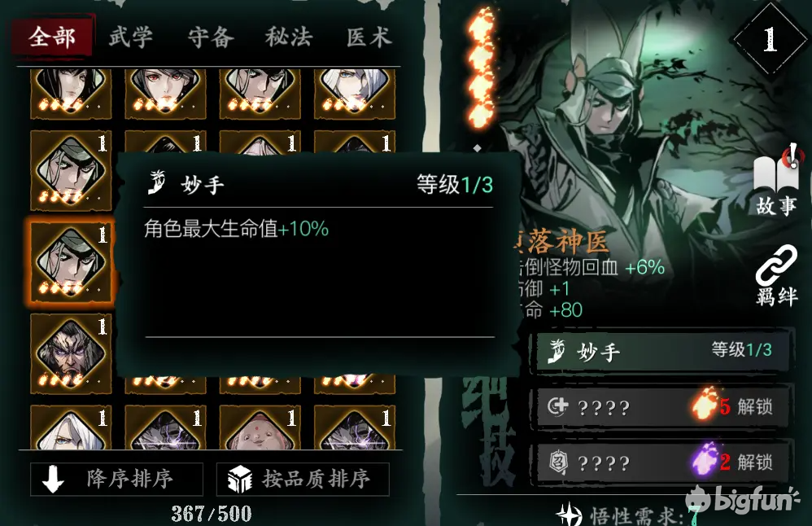Viewport: 812px width, 526px height.
Task: Select the bearded dark-haired character card
Action: point(71,353)
